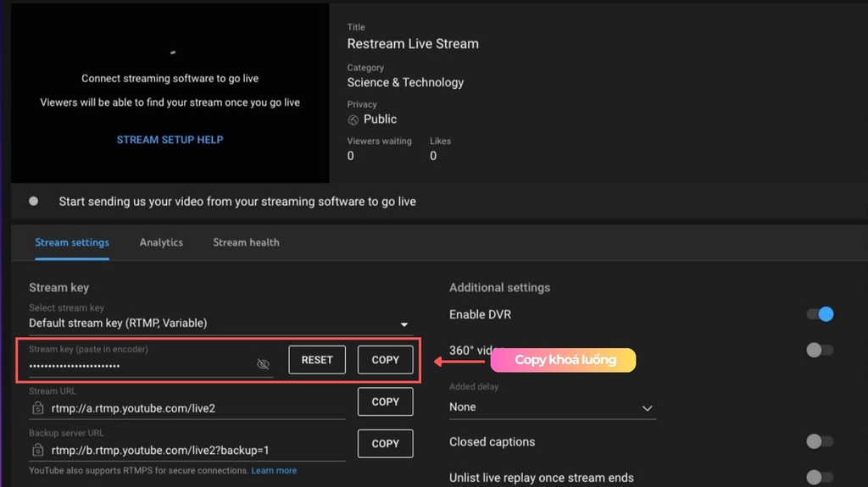Click the Likes count value
The image size is (868, 487).
pos(433,156)
